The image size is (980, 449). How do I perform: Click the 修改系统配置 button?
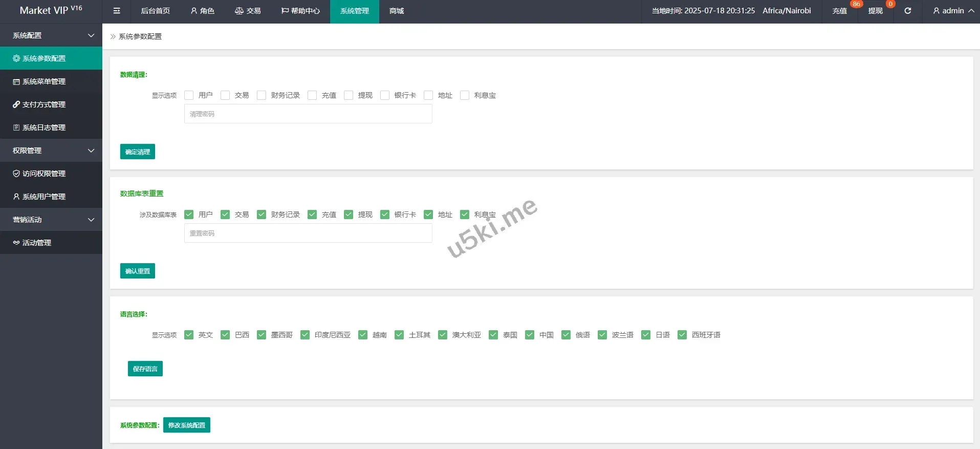tap(186, 425)
